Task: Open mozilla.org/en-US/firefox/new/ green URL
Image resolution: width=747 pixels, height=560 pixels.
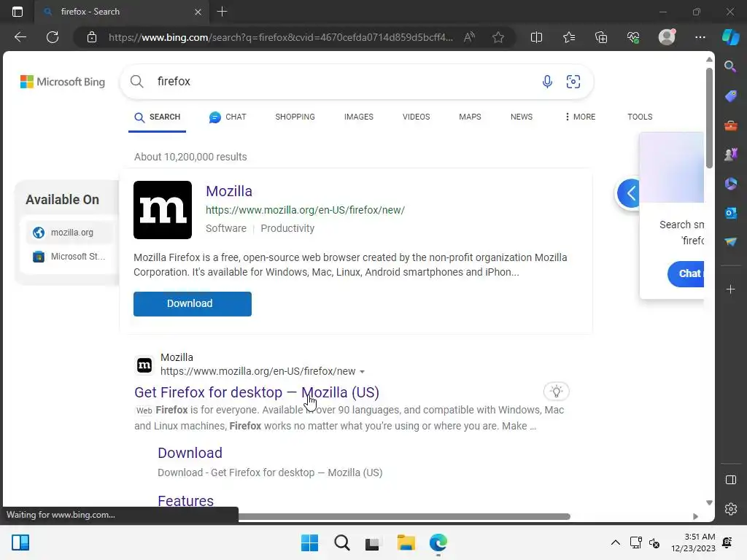Action: [x=306, y=210]
